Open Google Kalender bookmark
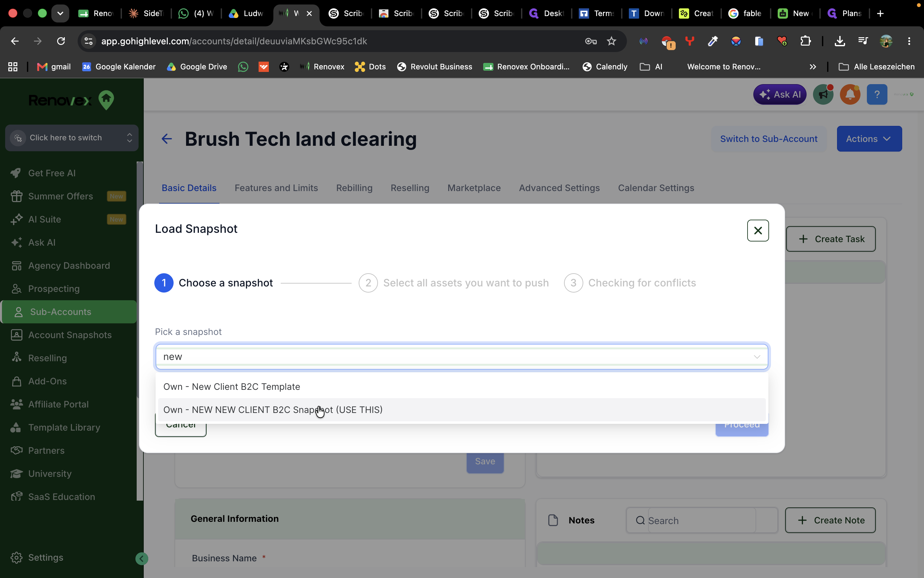The image size is (924, 578). coord(119,66)
